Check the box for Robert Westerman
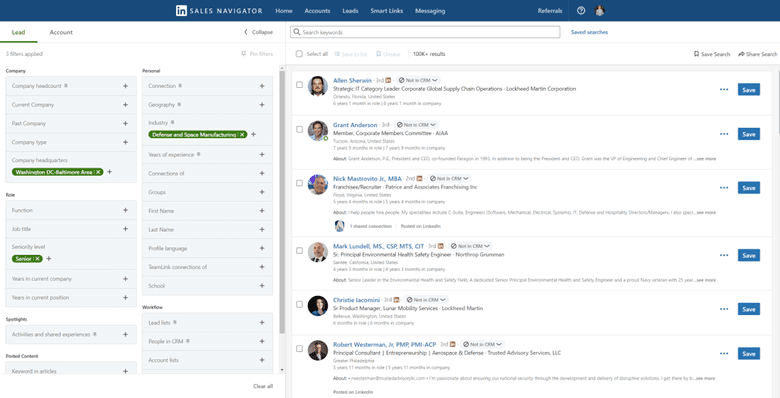The height and width of the screenshot is (398, 780). point(299,349)
